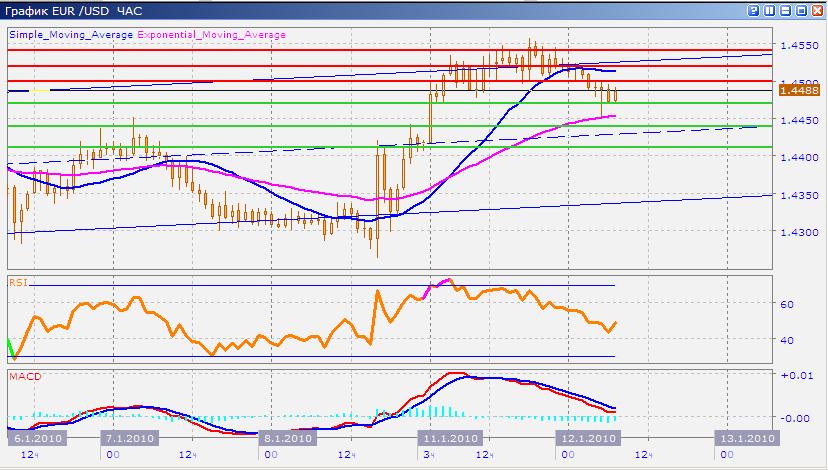This screenshot has width=828, height=470.
Task: Click the 1.4550 price axis label
Action: tap(801, 45)
